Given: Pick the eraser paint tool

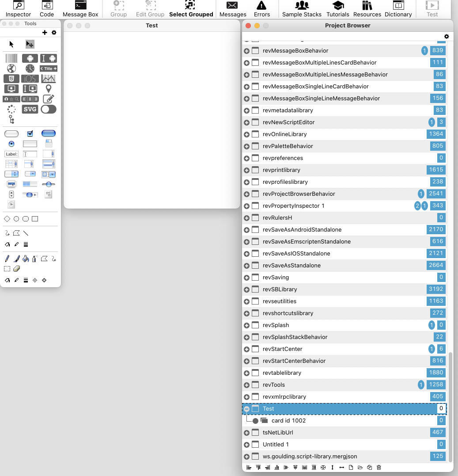Looking at the screenshot, I should pyautogui.click(x=17, y=269).
